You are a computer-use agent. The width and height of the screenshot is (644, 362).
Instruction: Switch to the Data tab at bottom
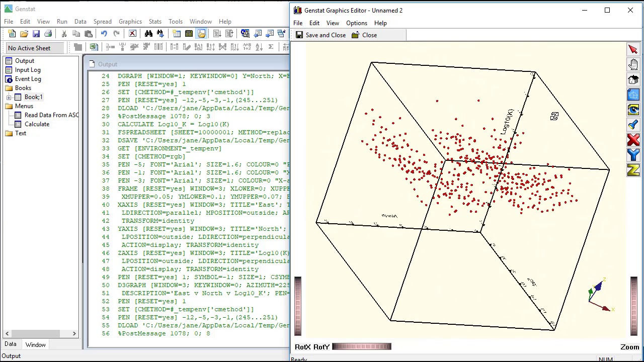click(10, 345)
